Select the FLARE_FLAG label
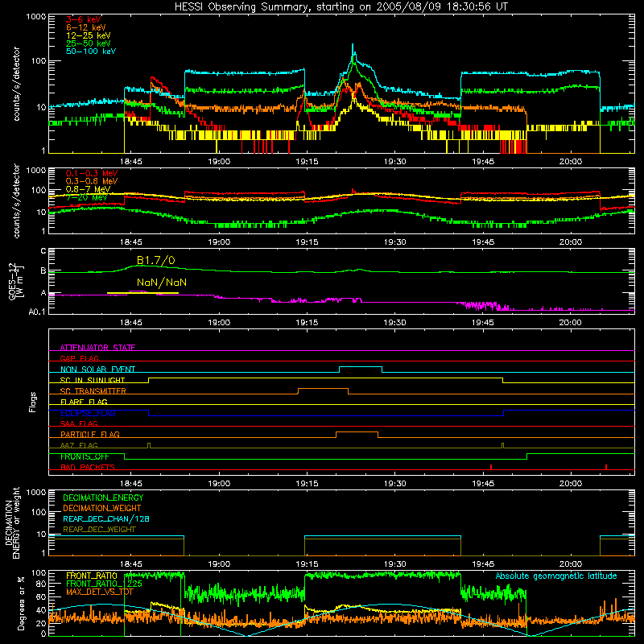Viewport: 644px width, 644px height. tap(84, 402)
